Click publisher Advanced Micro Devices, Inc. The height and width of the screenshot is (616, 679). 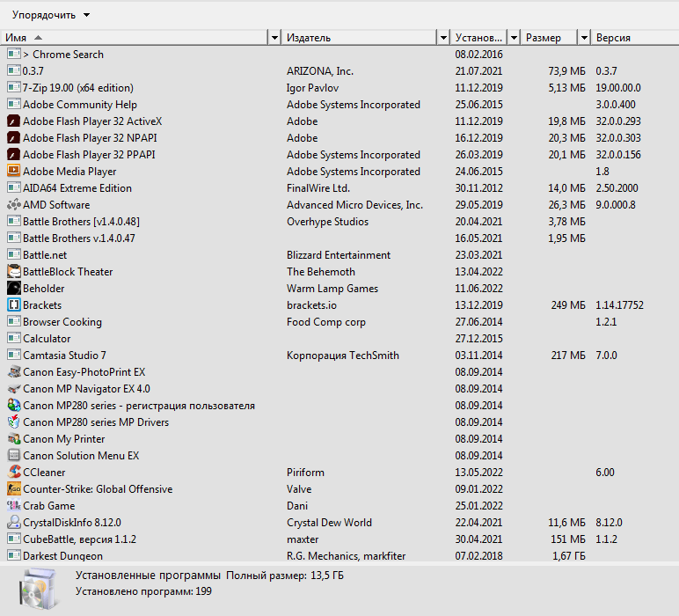354,205
